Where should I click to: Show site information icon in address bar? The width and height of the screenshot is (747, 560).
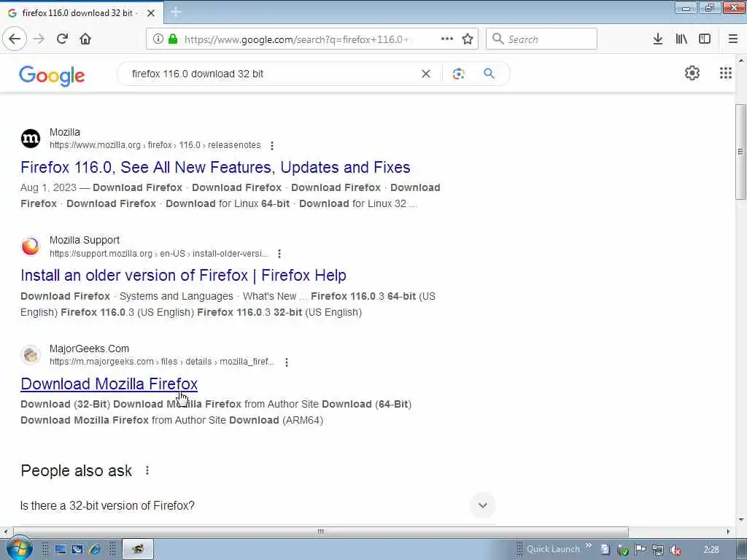(158, 39)
